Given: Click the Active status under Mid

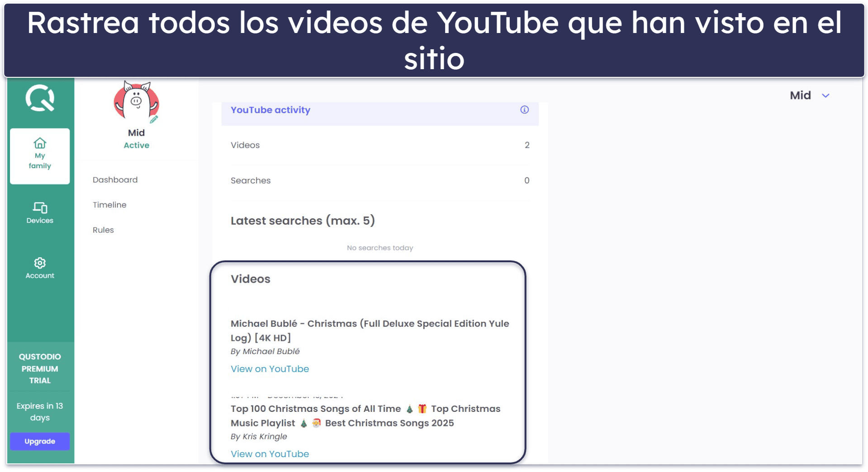Looking at the screenshot, I should [x=136, y=145].
